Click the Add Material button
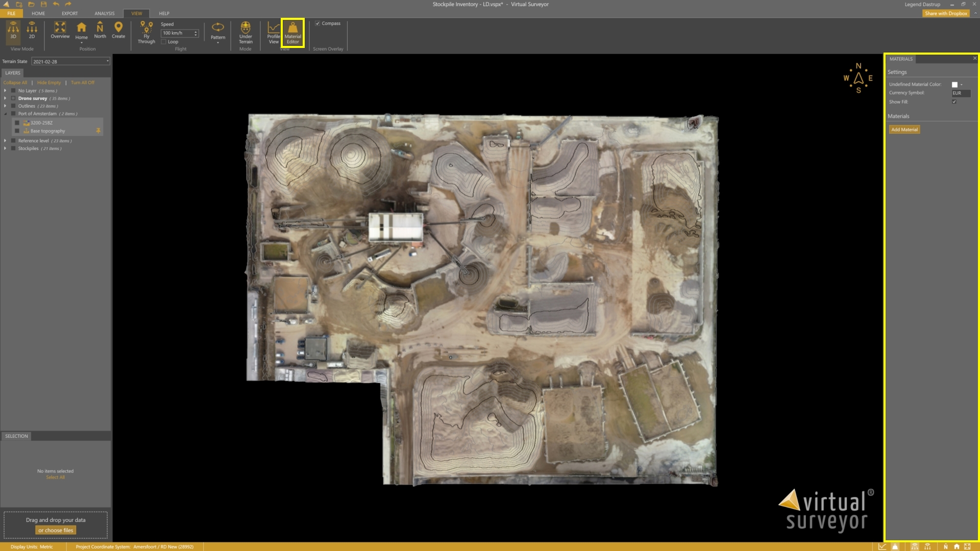The image size is (980, 551). [x=904, y=129]
